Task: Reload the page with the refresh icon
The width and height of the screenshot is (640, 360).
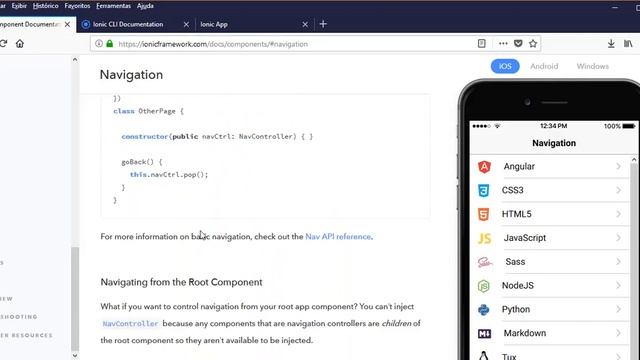Action: (x=3, y=44)
